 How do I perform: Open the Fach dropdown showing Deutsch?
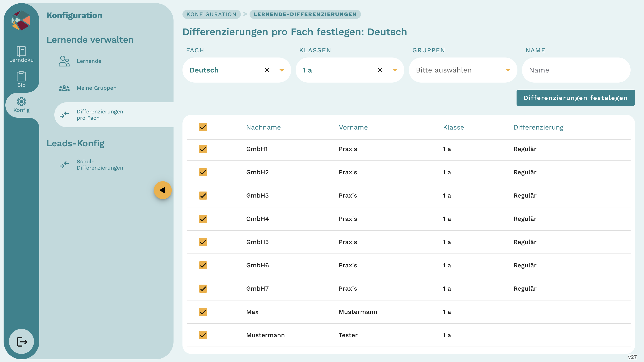282,70
